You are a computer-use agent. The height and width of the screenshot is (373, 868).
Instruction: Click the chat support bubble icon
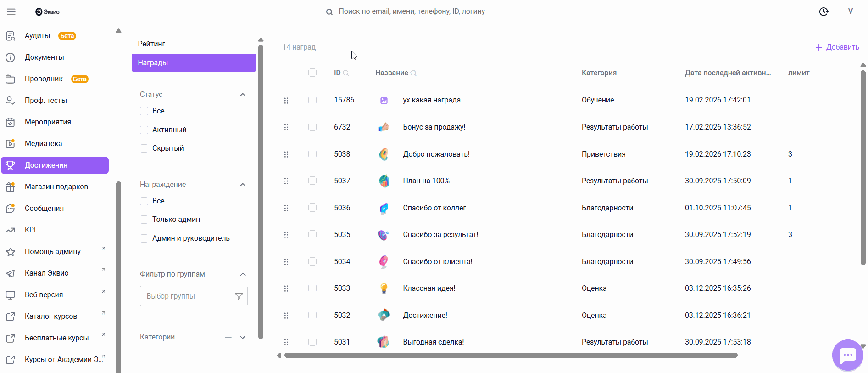point(847,355)
